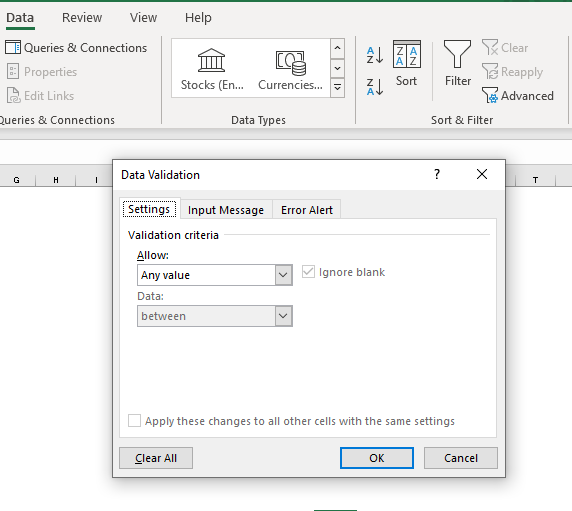Screen dimensions: 572x511
Task: Open Advanced filter options
Action: (518, 96)
